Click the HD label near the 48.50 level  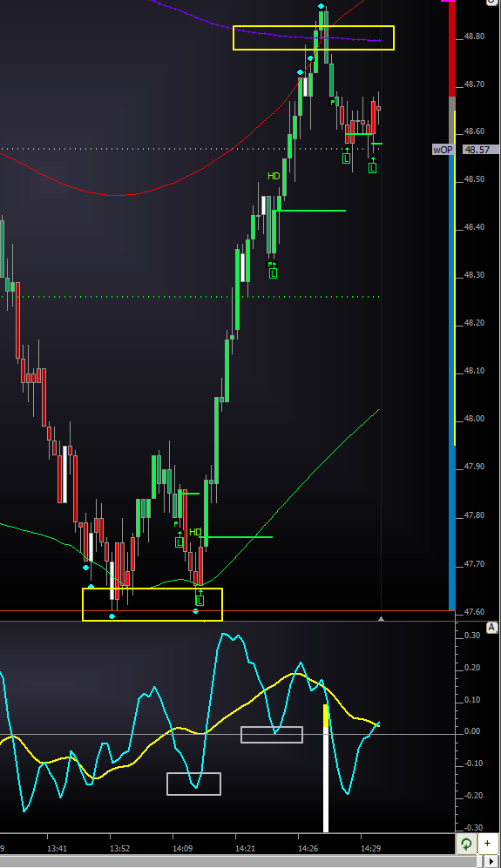coord(274,176)
